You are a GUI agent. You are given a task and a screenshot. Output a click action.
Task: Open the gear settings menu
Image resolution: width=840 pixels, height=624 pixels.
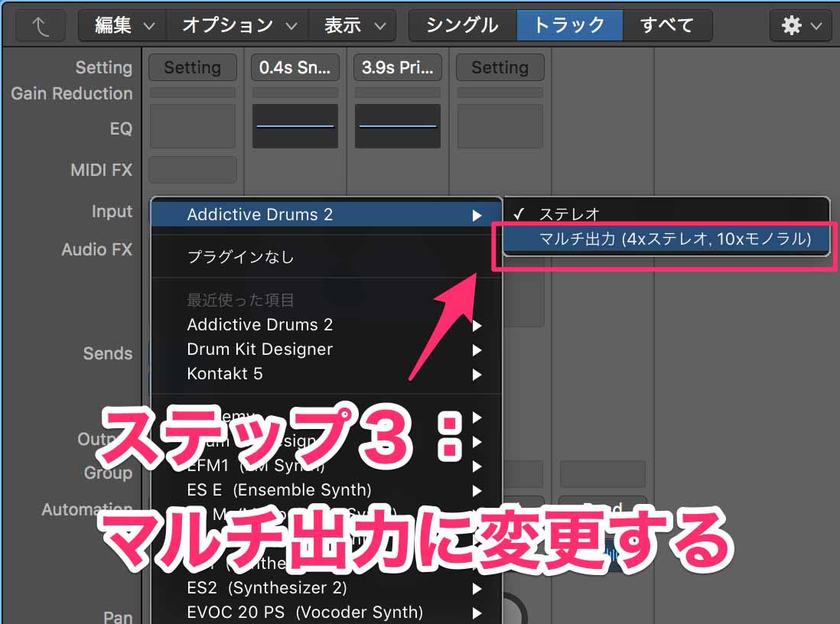click(x=802, y=25)
